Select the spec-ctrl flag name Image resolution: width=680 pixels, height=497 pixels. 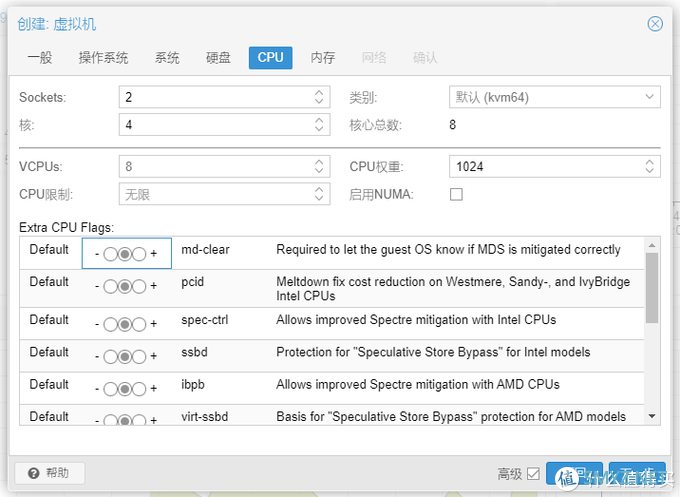204,320
